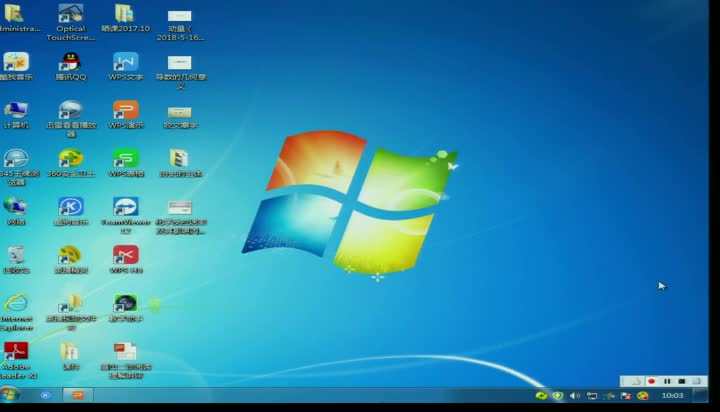Image resolution: width=720 pixels, height=412 pixels.
Task: Click the red record button
Action: click(651, 381)
